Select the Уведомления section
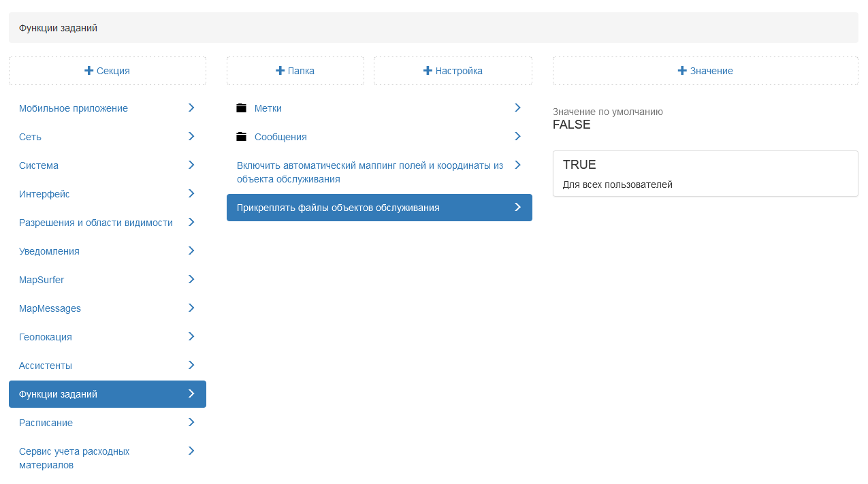 pyautogui.click(x=108, y=251)
